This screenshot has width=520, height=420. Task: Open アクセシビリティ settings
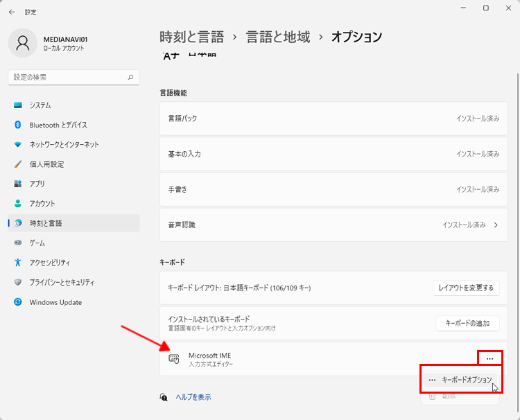tap(73, 263)
